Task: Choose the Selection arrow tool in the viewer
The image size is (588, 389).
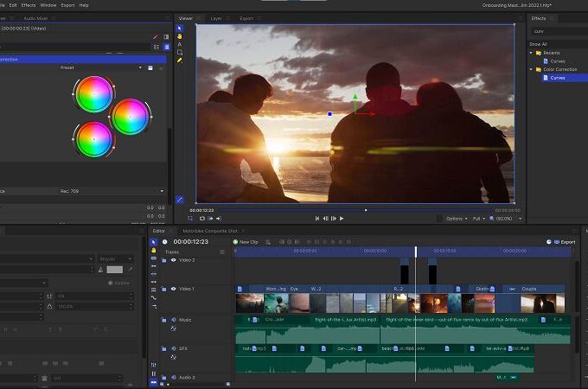Action: click(x=180, y=29)
